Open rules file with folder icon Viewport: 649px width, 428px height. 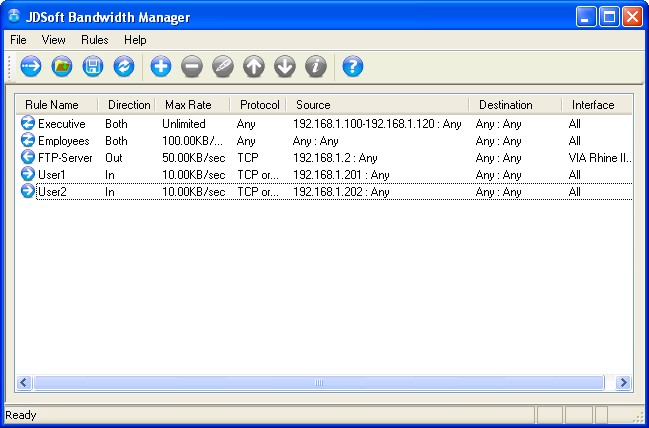[62, 67]
